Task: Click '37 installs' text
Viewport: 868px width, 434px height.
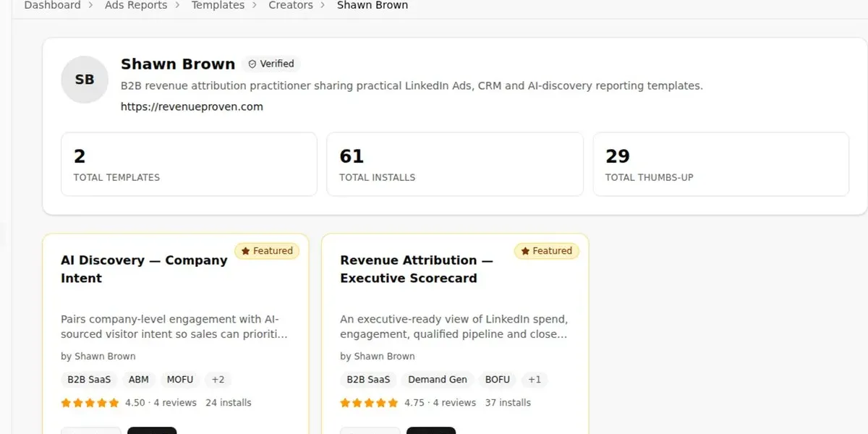Action: pos(508,403)
